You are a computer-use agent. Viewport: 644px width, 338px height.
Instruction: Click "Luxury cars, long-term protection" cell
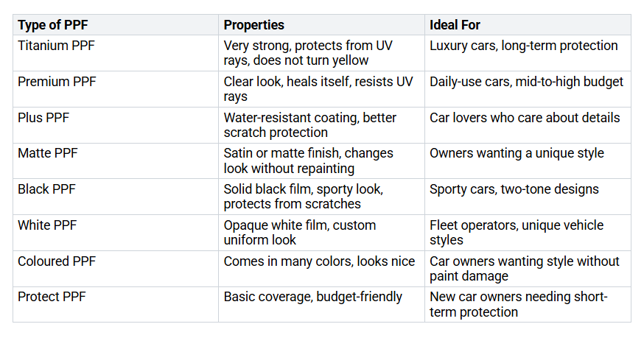click(x=524, y=46)
